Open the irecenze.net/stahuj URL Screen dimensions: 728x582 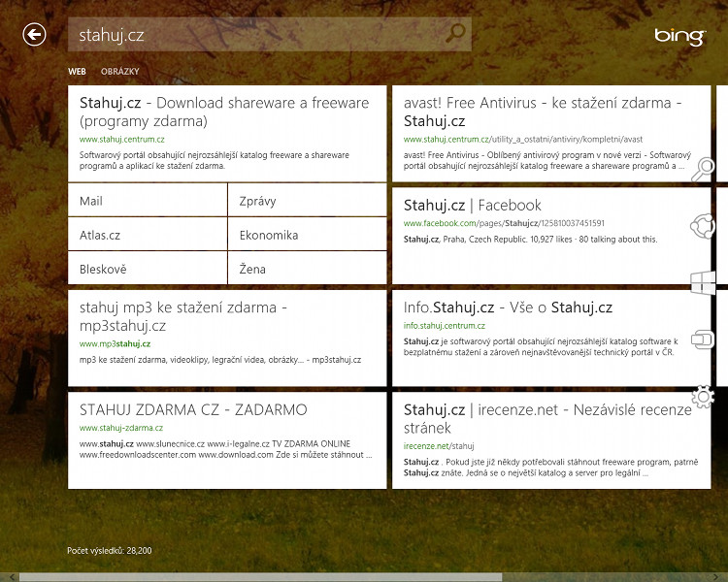439,446
